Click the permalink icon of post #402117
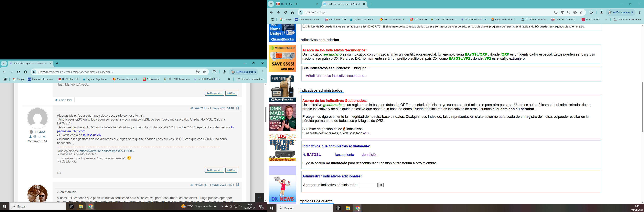Viewport: 644px width, 212px height. pos(192,108)
